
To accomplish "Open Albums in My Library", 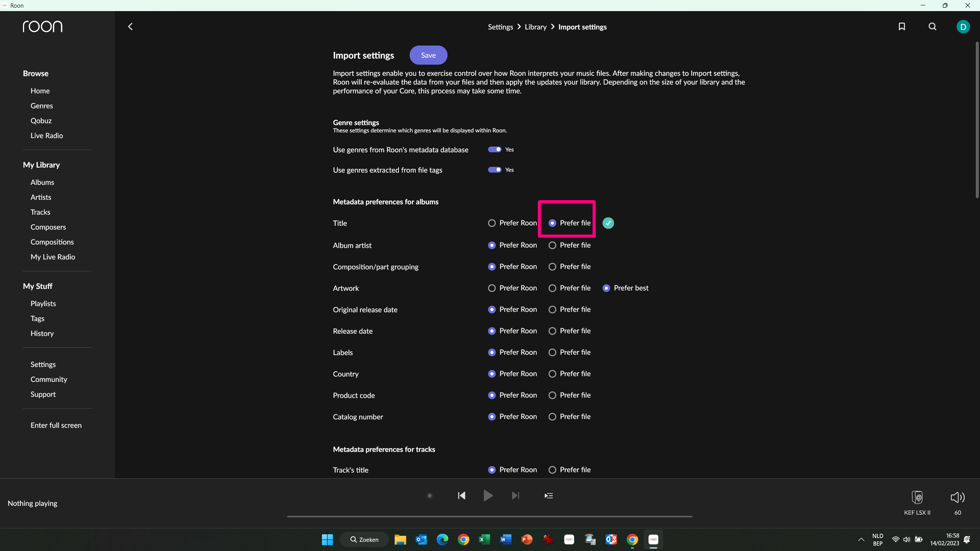I will [x=42, y=182].
